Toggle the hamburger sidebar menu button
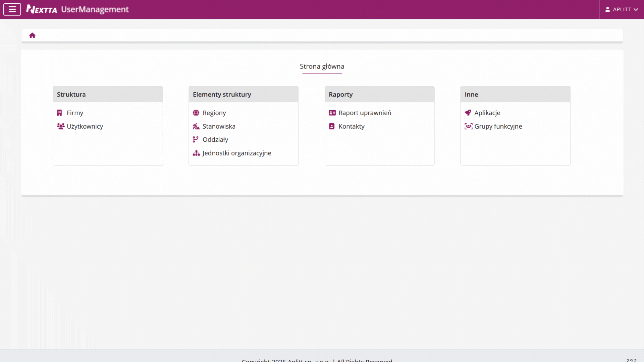The image size is (644, 362). 12,9
